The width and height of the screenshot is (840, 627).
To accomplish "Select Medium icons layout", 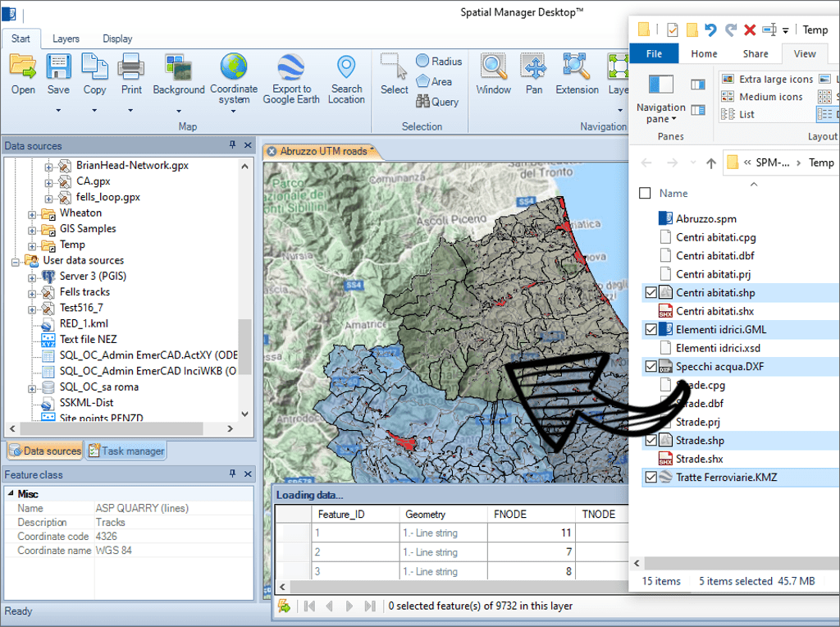I will [x=763, y=97].
